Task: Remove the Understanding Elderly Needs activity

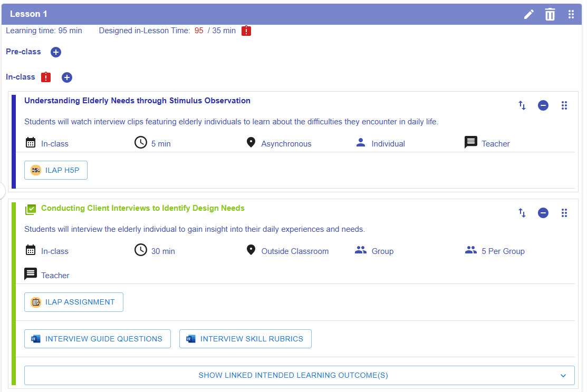Action: pos(543,105)
